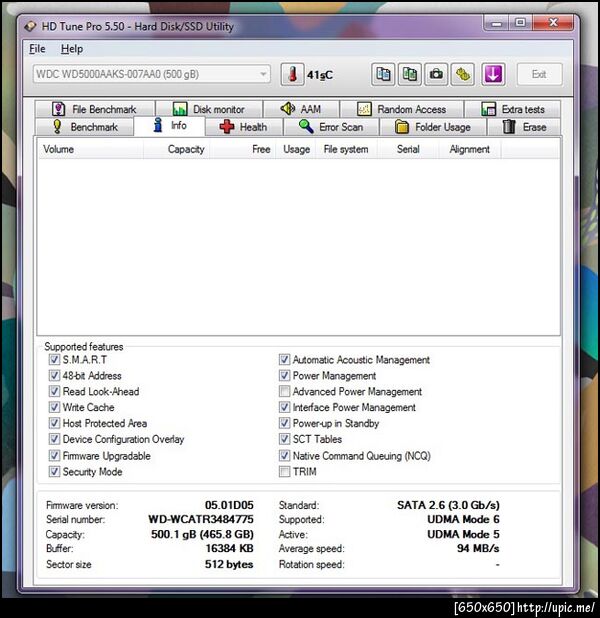Viewport: 600px width, 618px height.
Task: Click the sector size 512 bytes
Action: 229,564
